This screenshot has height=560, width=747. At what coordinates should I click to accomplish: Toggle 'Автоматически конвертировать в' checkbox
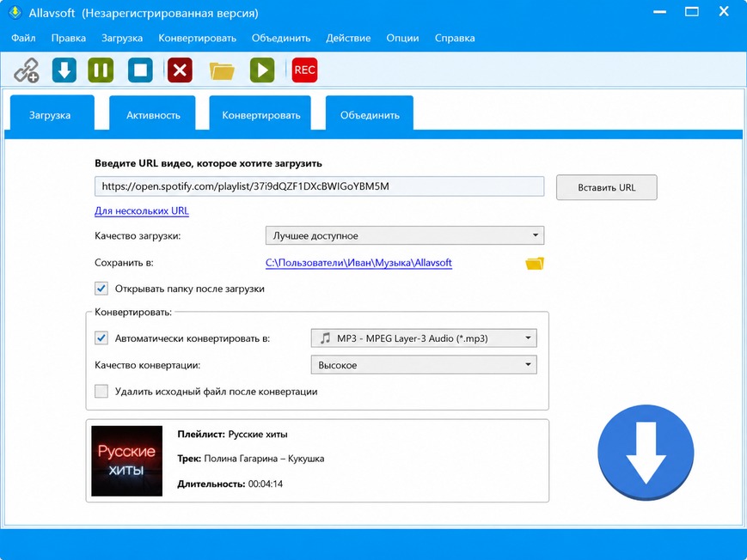pyautogui.click(x=101, y=338)
